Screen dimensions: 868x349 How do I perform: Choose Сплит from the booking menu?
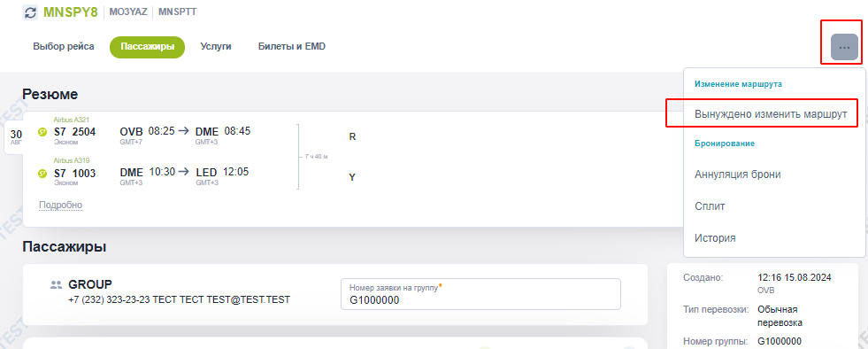(x=710, y=206)
